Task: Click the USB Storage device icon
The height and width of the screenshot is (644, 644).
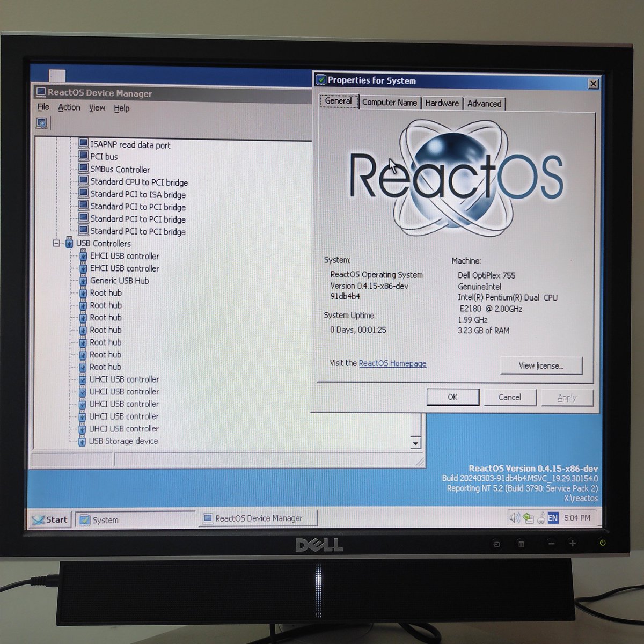Action: tap(82, 441)
